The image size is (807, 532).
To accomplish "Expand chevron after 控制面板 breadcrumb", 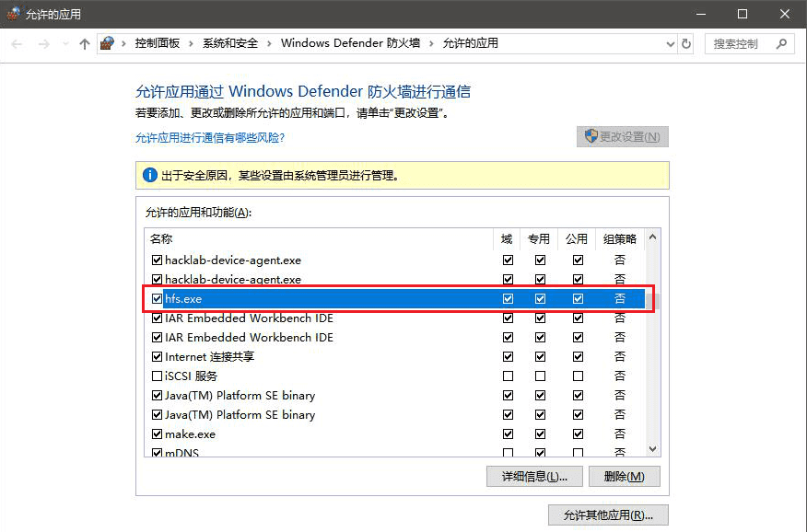I will [191, 44].
